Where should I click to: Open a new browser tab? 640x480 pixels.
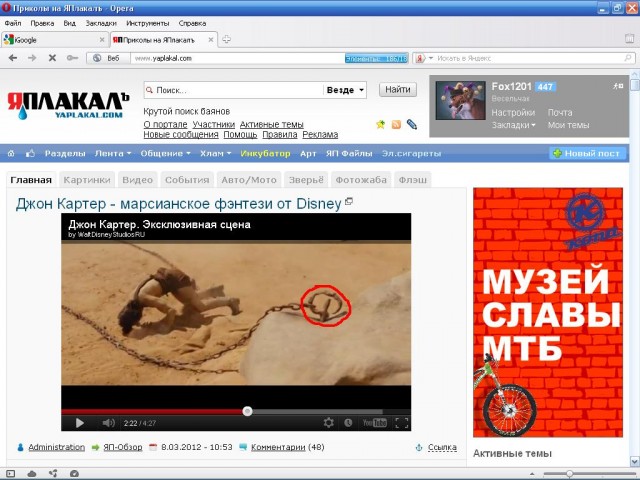click(x=227, y=39)
